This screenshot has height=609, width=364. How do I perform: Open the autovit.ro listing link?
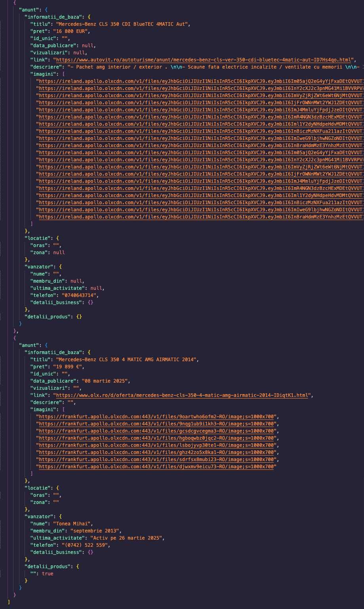(x=204, y=60)
